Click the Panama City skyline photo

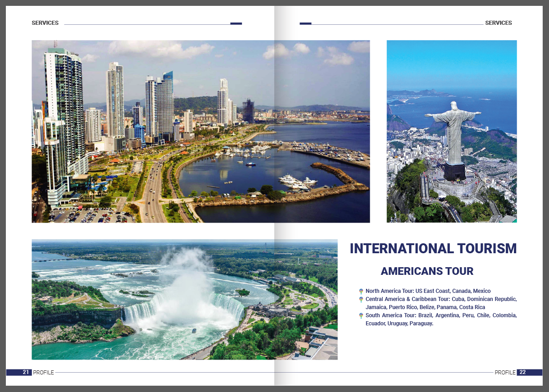201,132
